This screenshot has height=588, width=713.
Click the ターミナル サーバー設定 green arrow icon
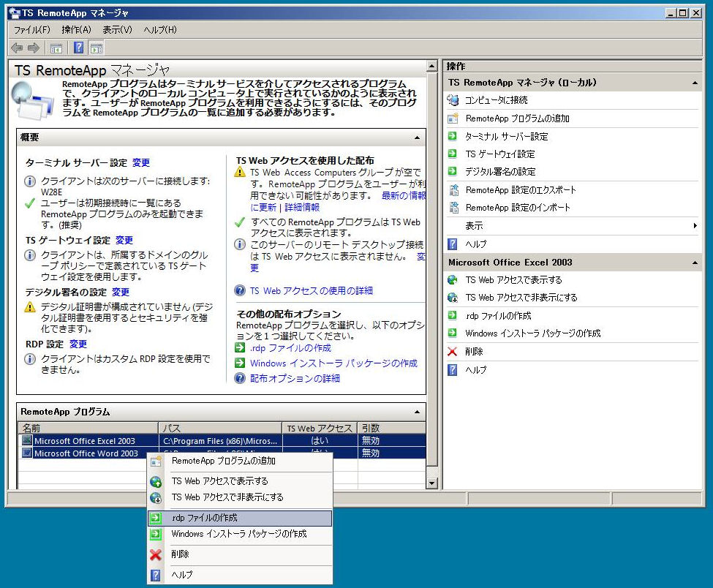[452, 136]
